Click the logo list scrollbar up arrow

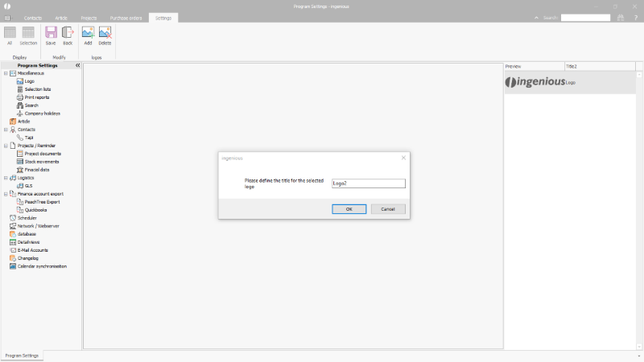[x=639, y=75]
